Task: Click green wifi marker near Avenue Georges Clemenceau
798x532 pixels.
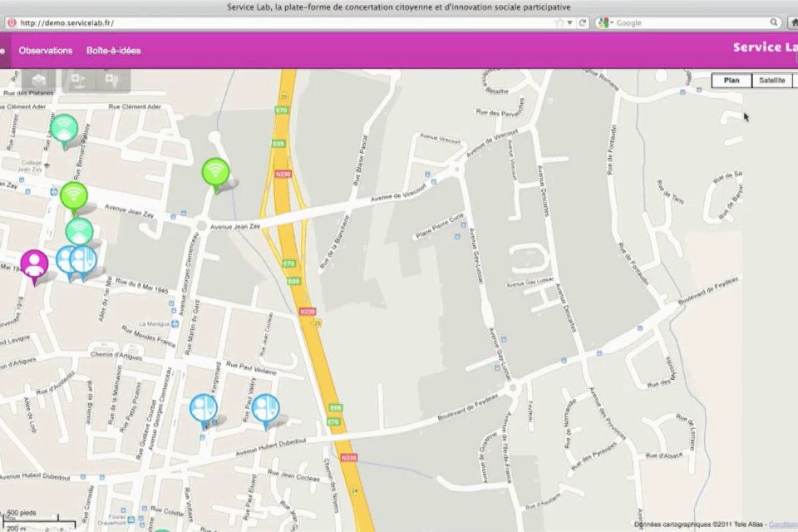Action: pyautogui.click(x=215, y=173)
